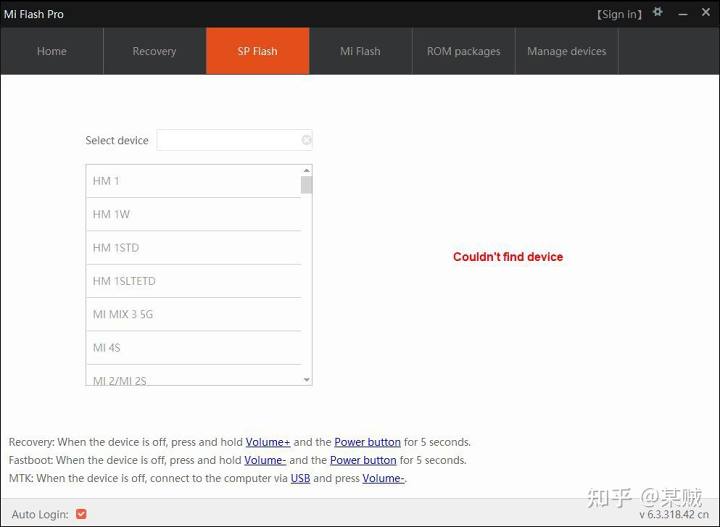Click the device list scrollbar thumb

pos(307,185)
